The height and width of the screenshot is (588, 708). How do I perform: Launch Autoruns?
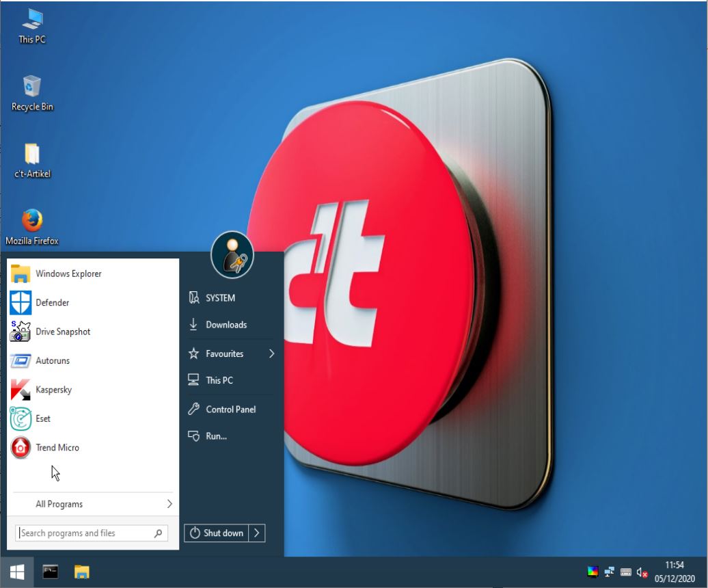click(51, 360)
